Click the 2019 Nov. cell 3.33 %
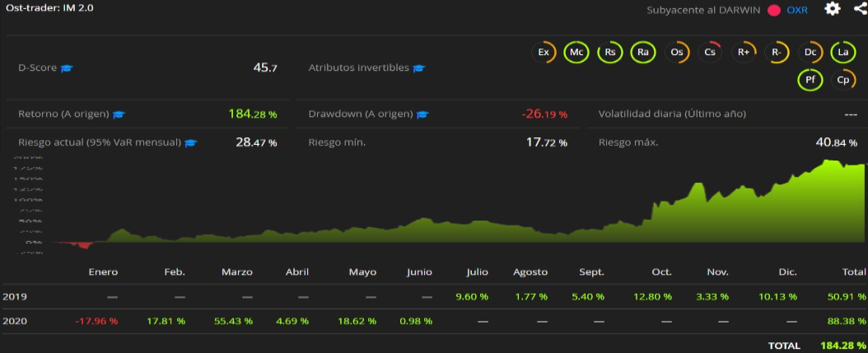Viewport: 868px width, 353px height. point(712,296)
